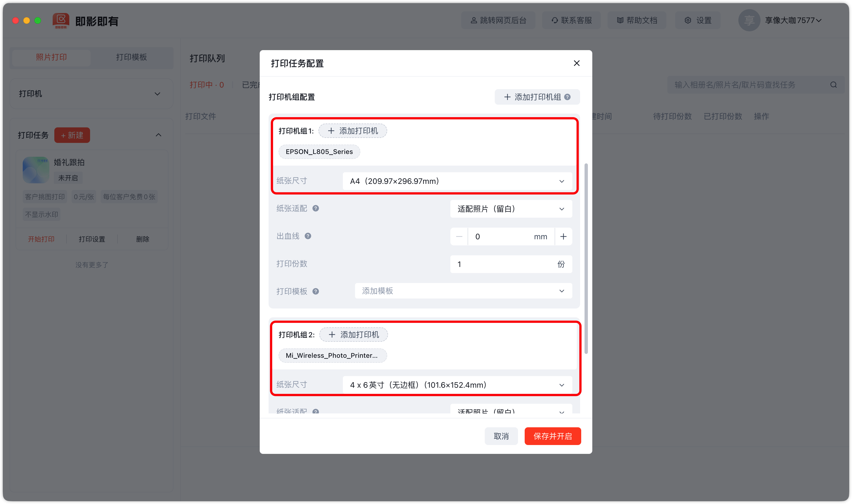
Task: Click the help icon beside 纸张适配
Action: pos(315,209)
